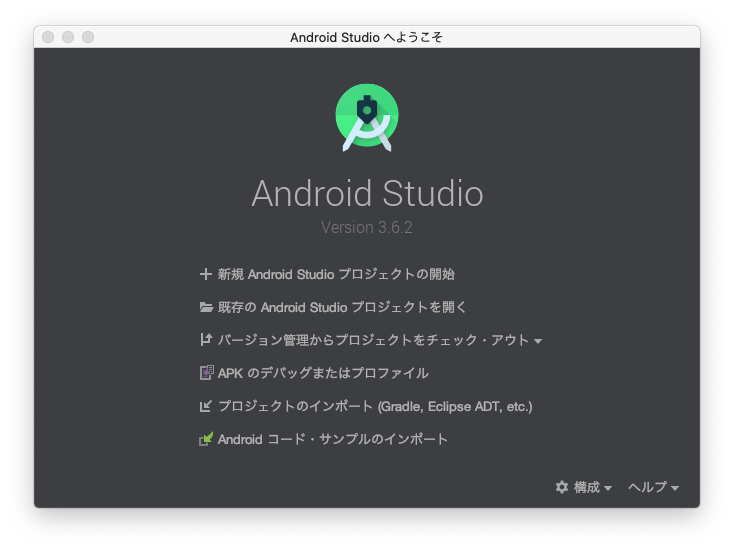Click the Version 3.6.2 text
734x550 pixels.
367,227
